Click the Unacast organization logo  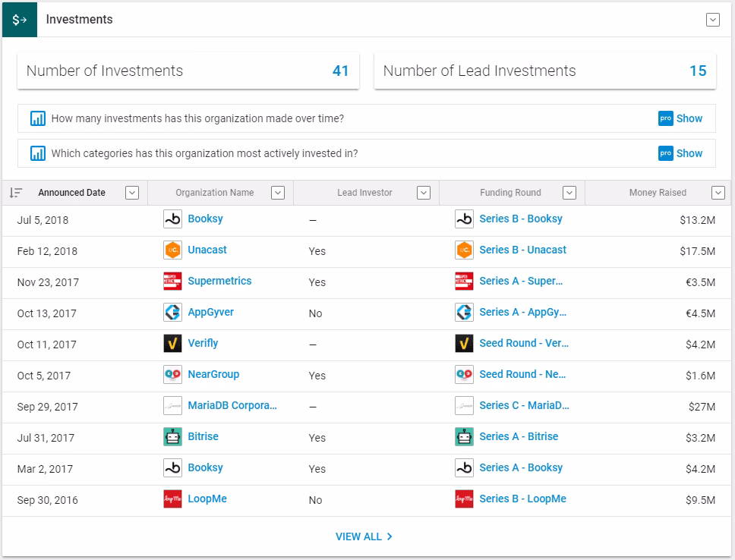click(x=172, y=250)
